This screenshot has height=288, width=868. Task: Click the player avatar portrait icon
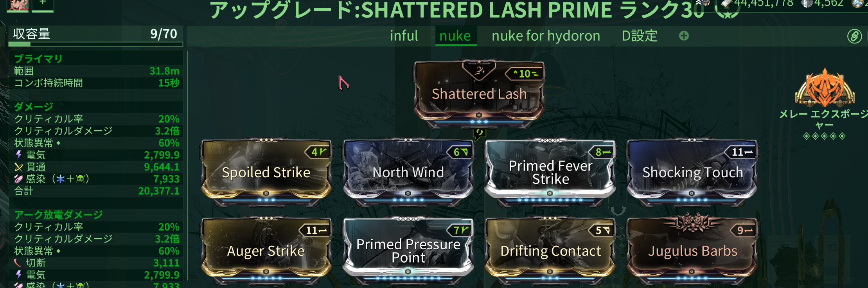click(x=18, y=5)
